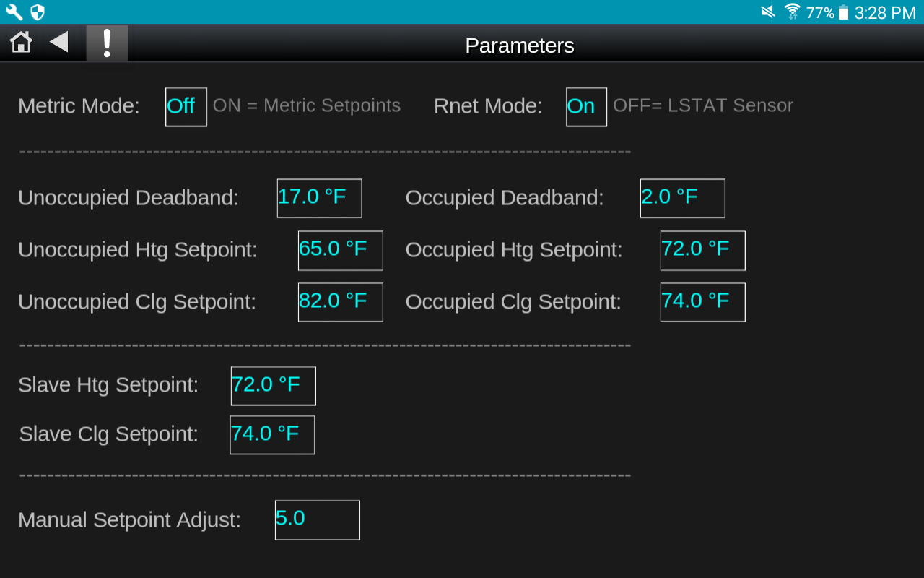924x578 pixels.
Task: Open the alarms exclamation icon
Action: (x=107, y=43)
